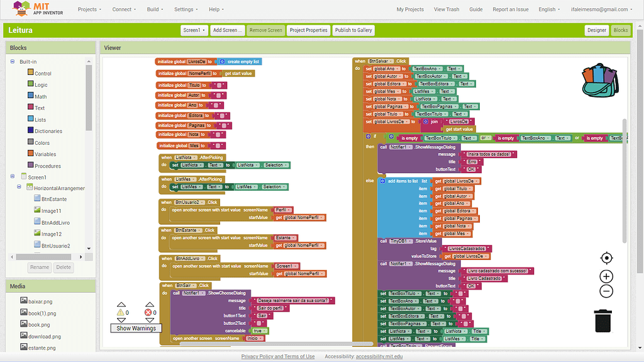The width and height of the screenshot is (644, 362).
Task: Open the Projects menu
Action: pyautogui.click(x=90, y=9)
